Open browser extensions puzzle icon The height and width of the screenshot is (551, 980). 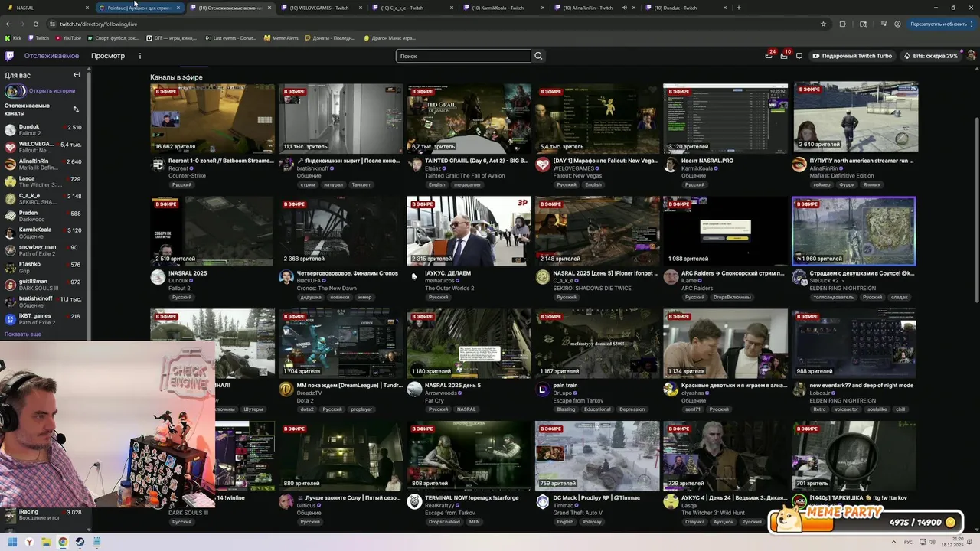tap(843, 24)
